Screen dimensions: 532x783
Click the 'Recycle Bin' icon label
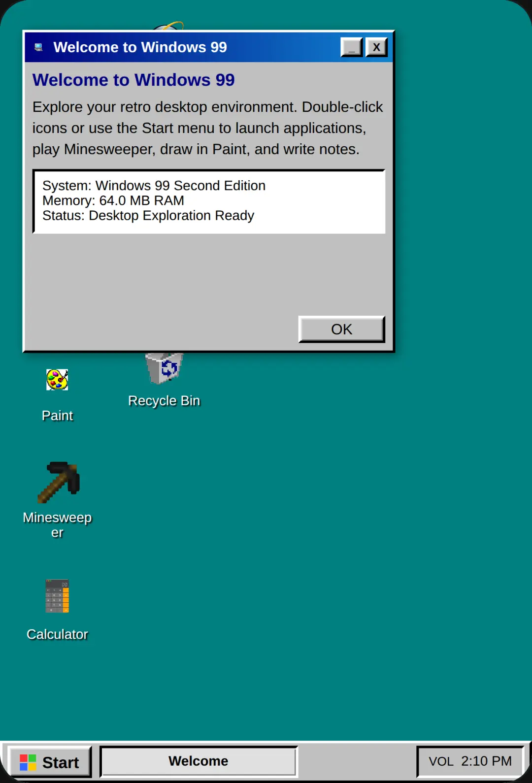(x=164, y=401)
